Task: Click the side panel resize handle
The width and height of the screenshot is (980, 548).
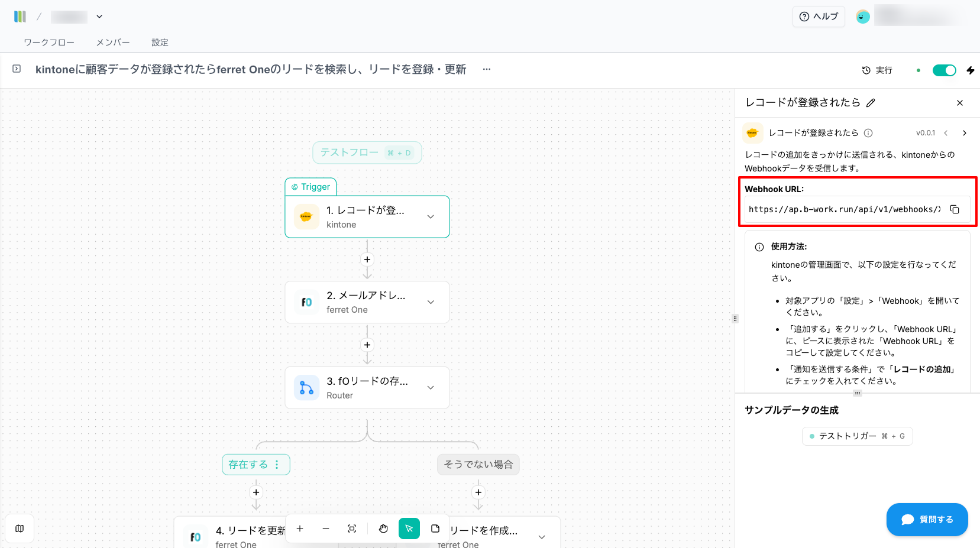Action: click(x=735, y=319)
